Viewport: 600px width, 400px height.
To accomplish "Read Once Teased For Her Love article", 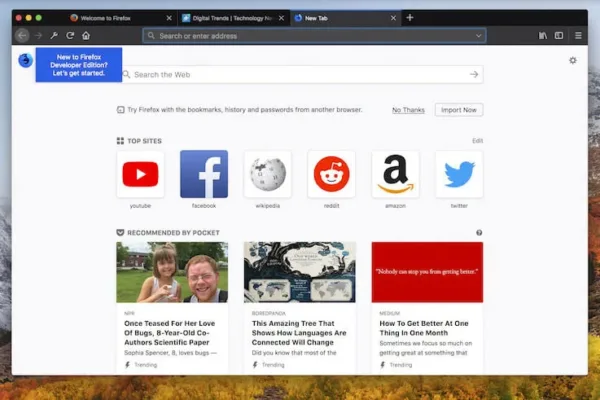I will point(170,333).
